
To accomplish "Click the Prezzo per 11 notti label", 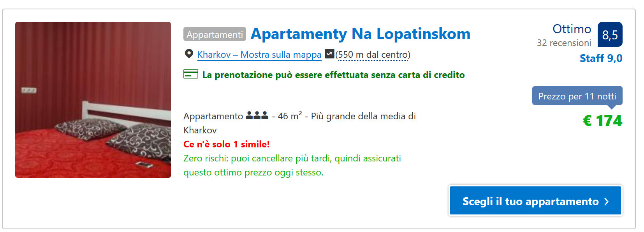I will click(x=577, y=96).
